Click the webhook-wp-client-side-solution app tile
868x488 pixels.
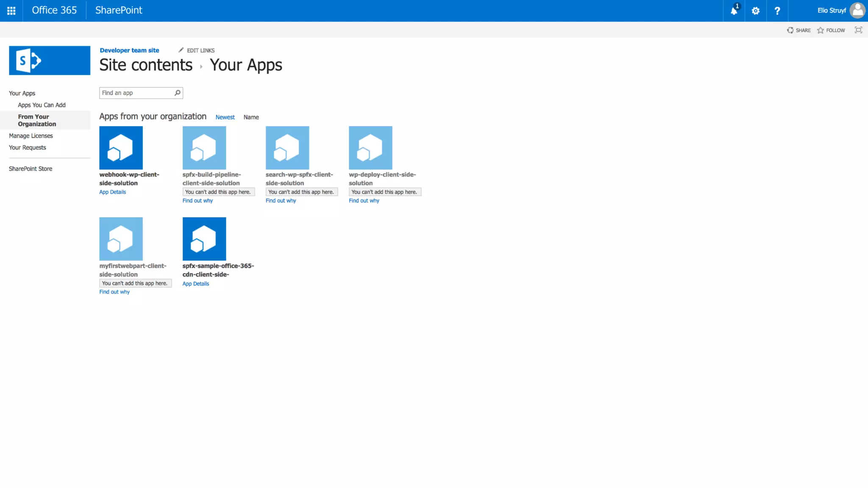(121, 148)
